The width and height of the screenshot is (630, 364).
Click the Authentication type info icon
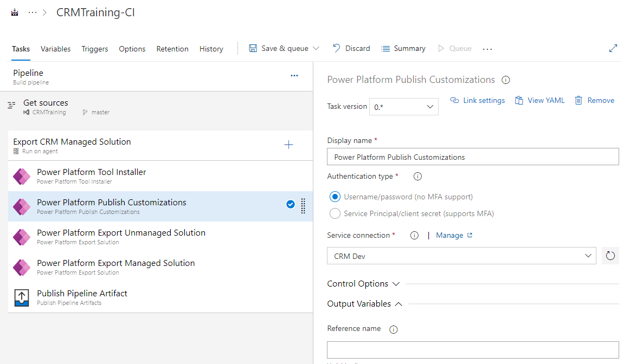[x=418, y=176]
